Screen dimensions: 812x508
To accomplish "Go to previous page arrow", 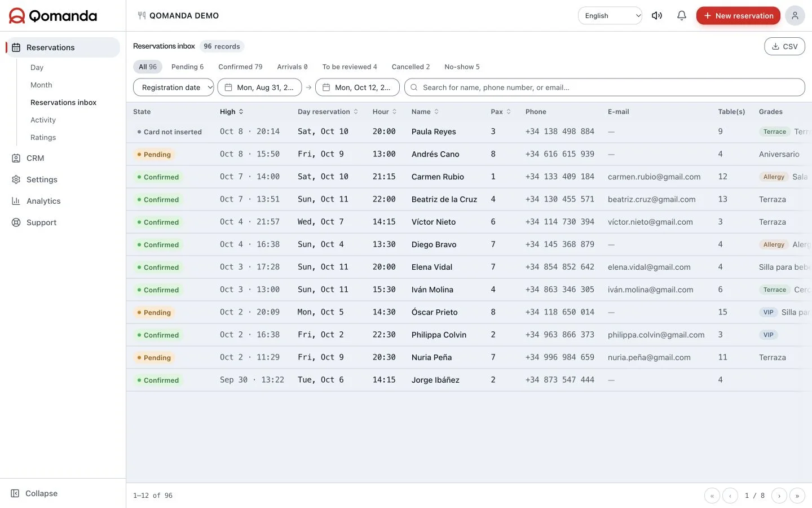I will [730, 496].
